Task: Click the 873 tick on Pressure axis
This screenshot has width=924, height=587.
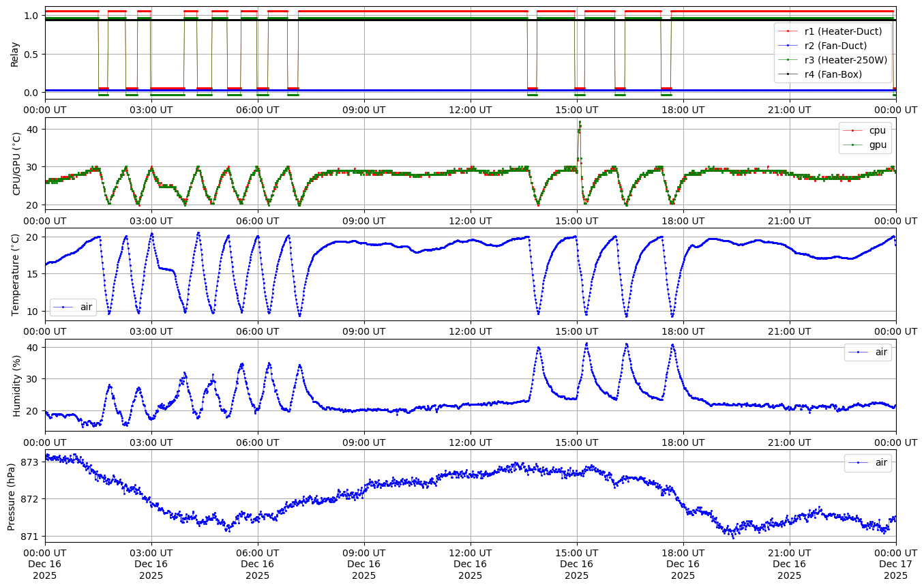Action: (x=29, y=462)
